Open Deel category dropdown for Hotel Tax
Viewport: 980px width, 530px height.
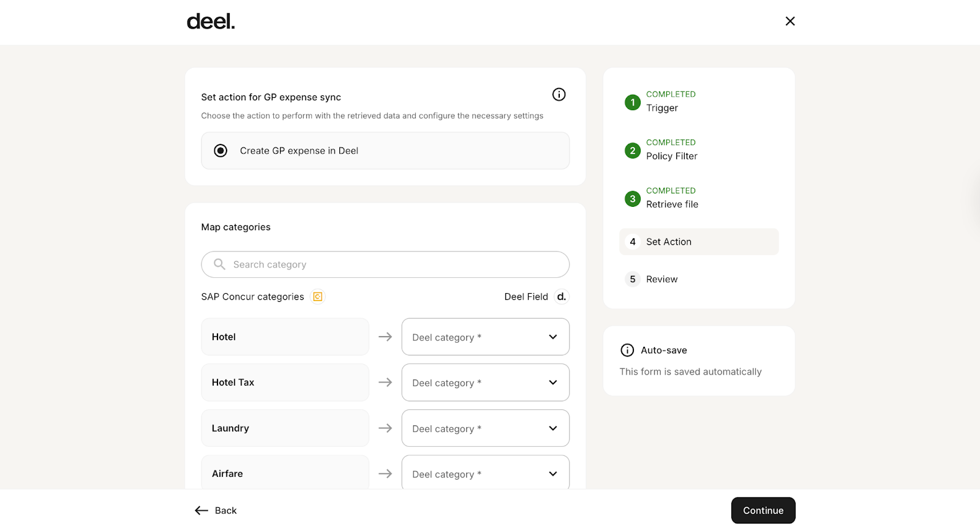click(x=485, y=383)
